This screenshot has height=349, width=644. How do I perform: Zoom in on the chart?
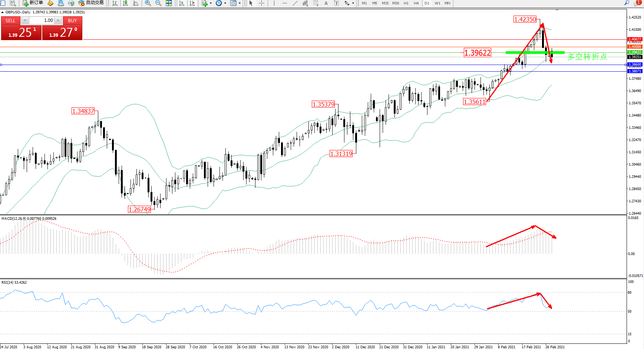tap(148, 3)
